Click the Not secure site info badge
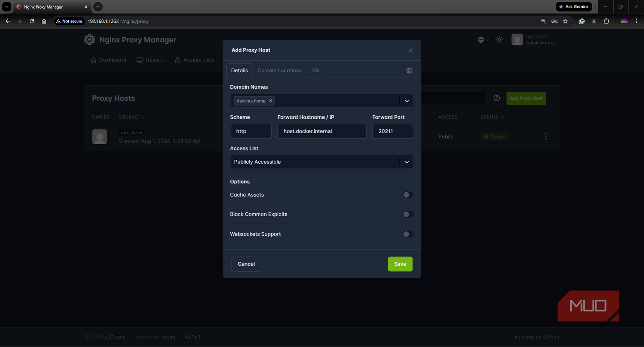 point(69,21)
